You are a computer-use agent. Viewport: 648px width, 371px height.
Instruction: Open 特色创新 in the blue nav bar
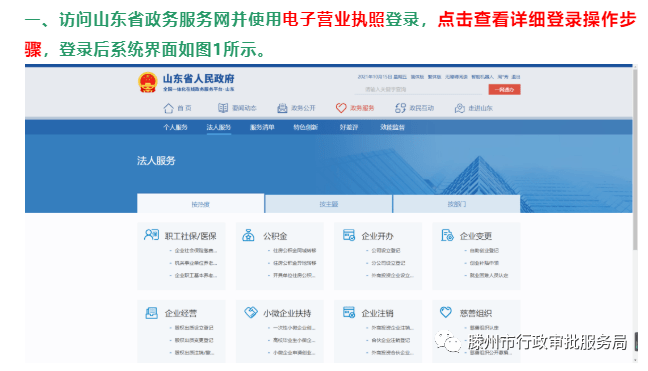pos(305,127)
